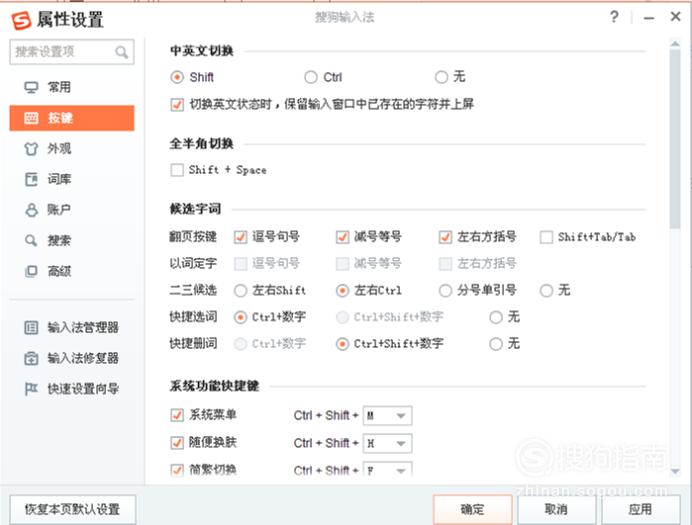Open the 搜索 settings section
The width and height of the screenshot is (692, 525).
pyautogui.click(x=71, y=240)
